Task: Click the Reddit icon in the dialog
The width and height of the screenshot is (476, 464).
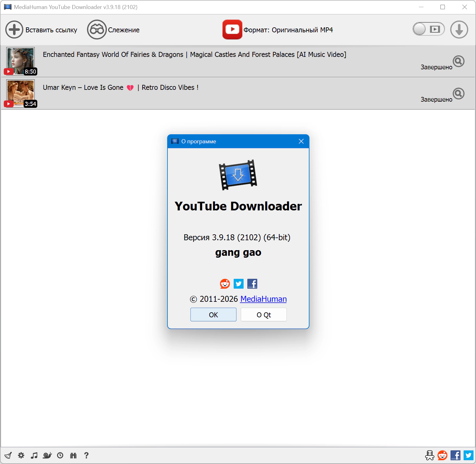Action: pos(225,283)
